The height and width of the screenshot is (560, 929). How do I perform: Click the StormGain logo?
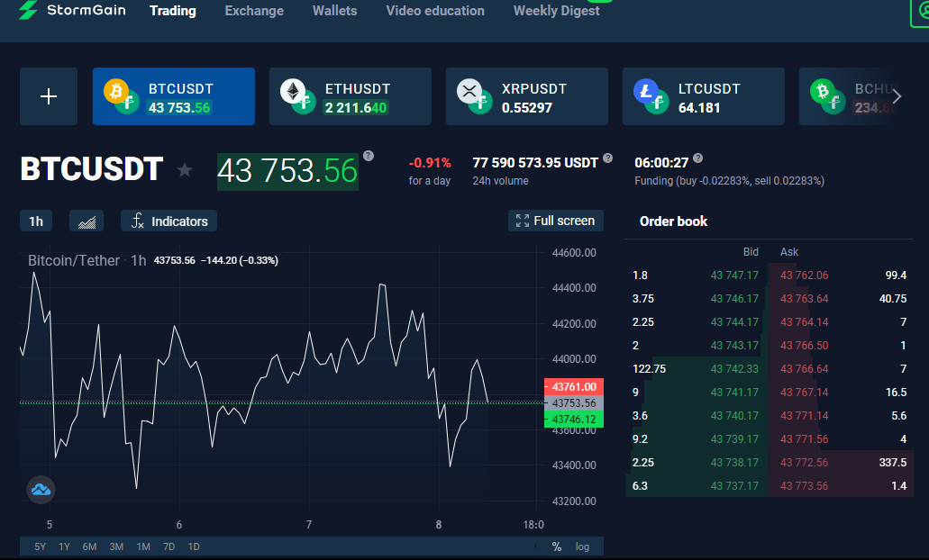(72, 10)
